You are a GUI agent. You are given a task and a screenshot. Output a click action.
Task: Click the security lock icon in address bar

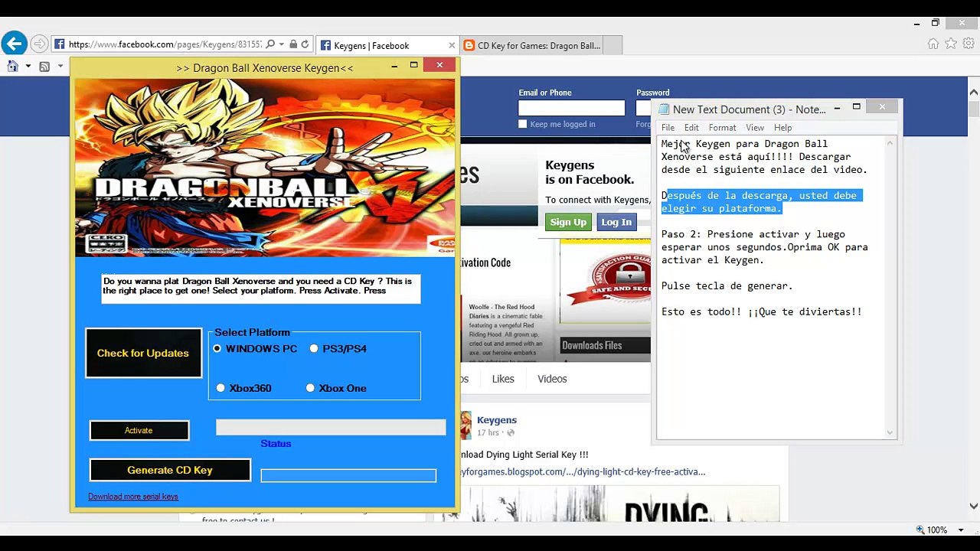[x=293, y=44]
